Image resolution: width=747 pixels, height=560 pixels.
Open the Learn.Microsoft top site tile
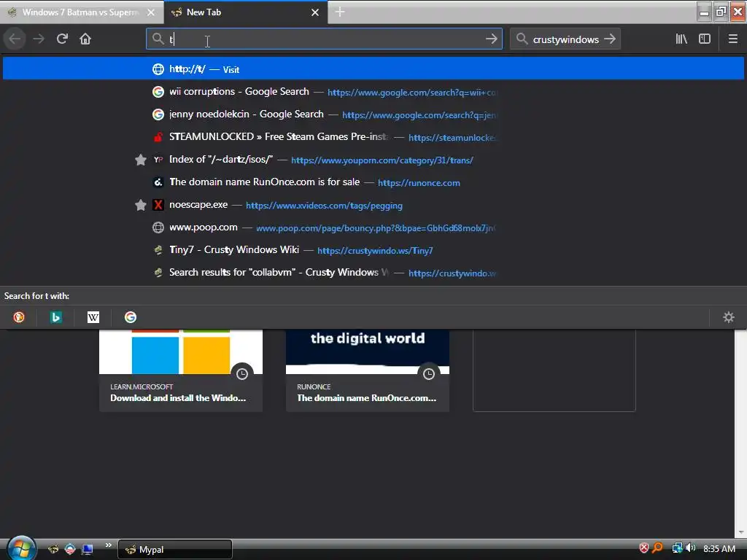[181, 370]
